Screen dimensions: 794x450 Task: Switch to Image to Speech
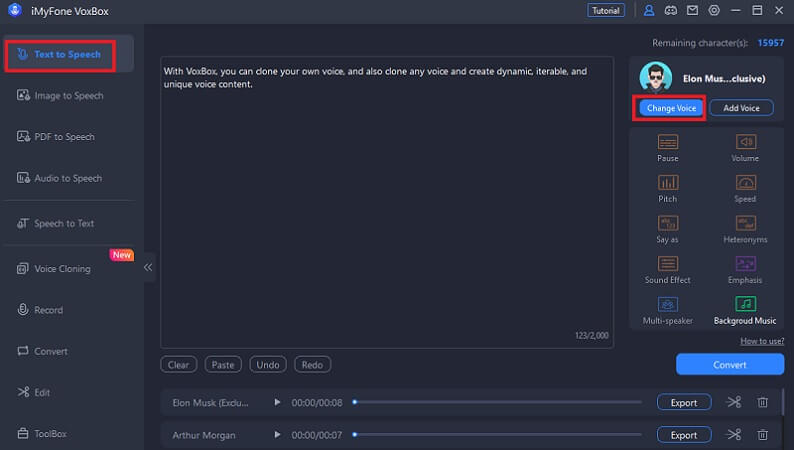click(x=60, y=96)
